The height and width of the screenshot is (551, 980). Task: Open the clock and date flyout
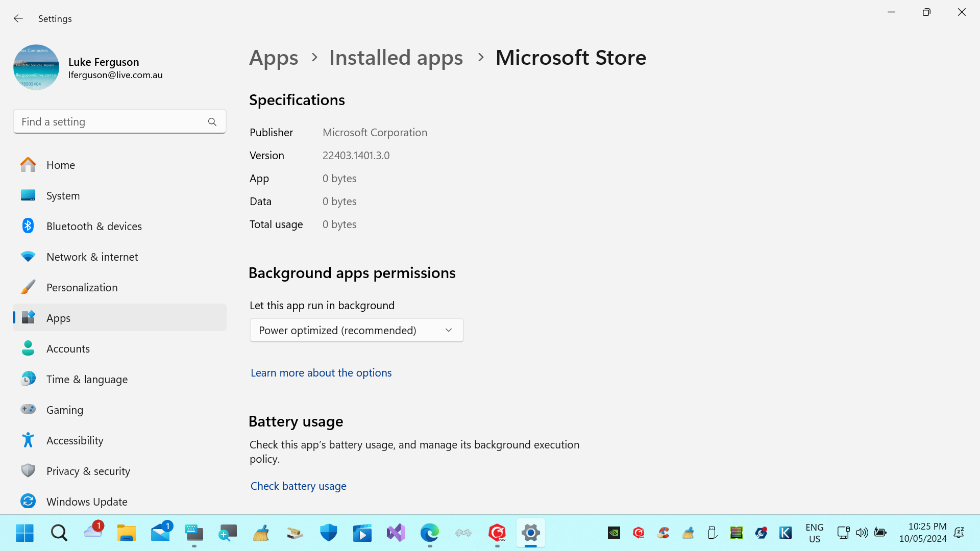tap(923, 533)
